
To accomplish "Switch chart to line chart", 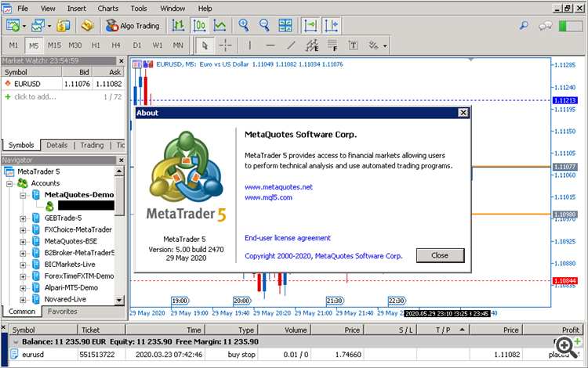I will 220,26.
